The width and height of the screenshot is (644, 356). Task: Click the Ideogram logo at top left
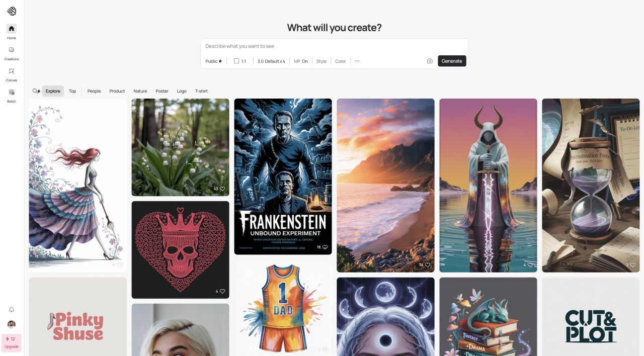click(x=12, y=11)
